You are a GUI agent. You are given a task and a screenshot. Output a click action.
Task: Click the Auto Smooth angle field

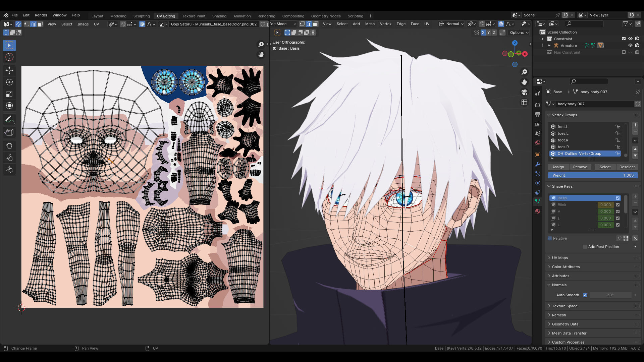[x=610, y=295]
